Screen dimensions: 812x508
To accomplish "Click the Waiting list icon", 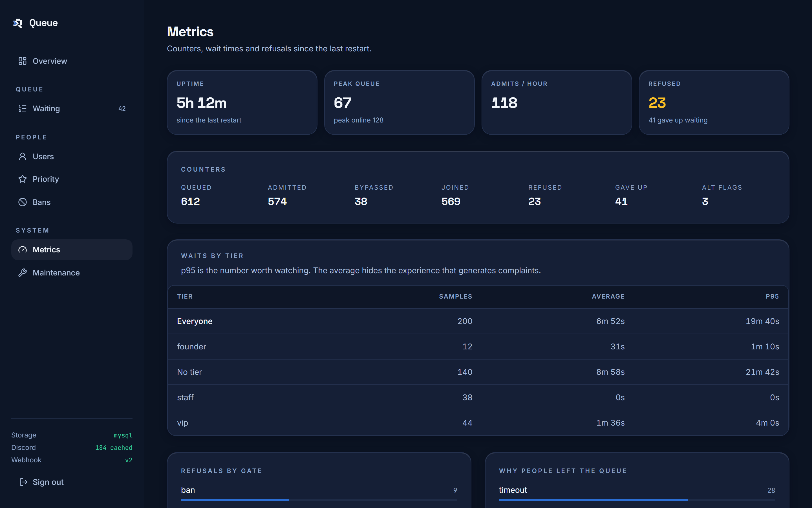I will point(23,108).
